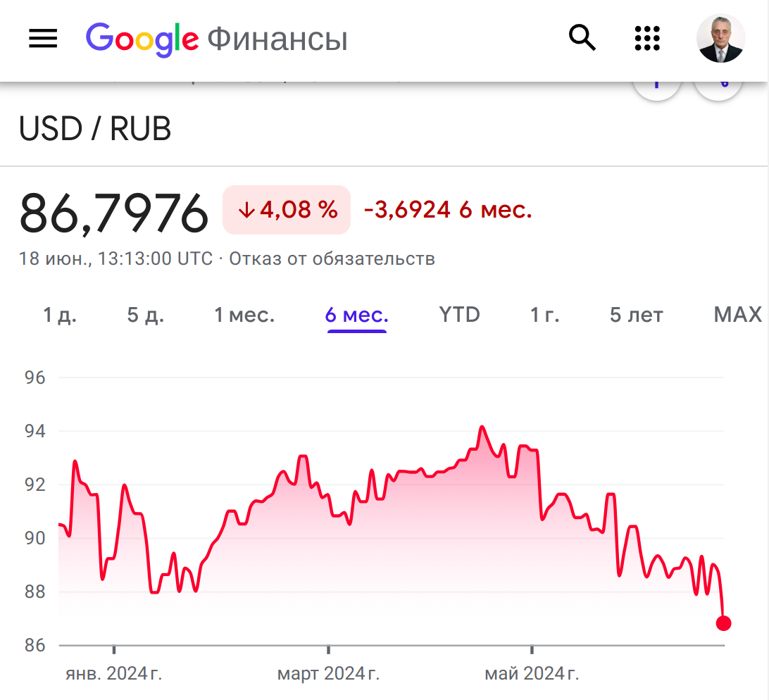The image size is (769, 700).
Task: Open the account profile picture
Action: (x=720, y=38)
